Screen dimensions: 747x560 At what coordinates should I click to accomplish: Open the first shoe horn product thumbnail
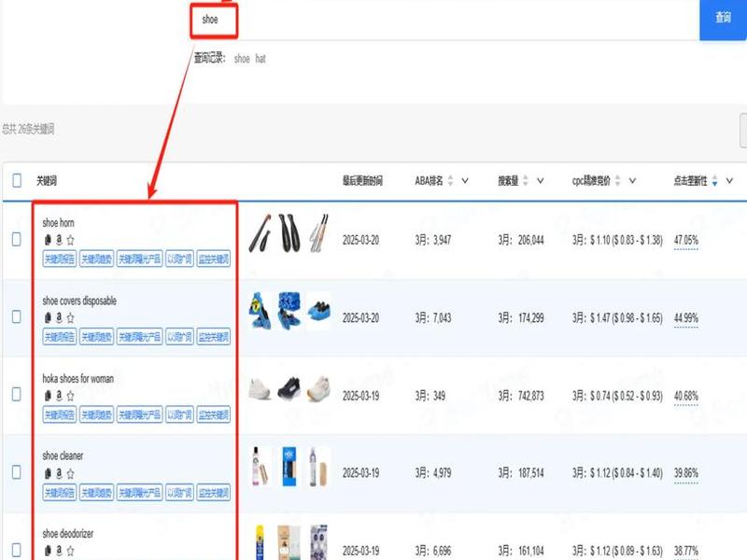261,233
